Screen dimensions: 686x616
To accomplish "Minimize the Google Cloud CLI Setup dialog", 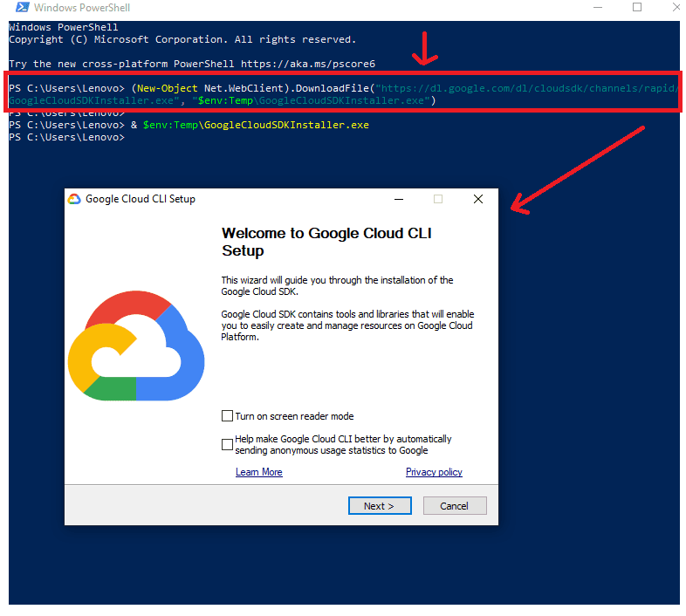I will (x=398, y=199).
